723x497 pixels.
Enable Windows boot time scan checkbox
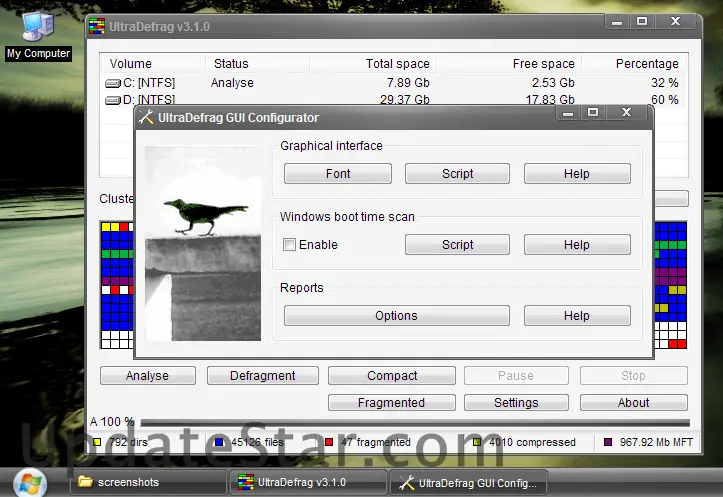click(x=289, y=245)
